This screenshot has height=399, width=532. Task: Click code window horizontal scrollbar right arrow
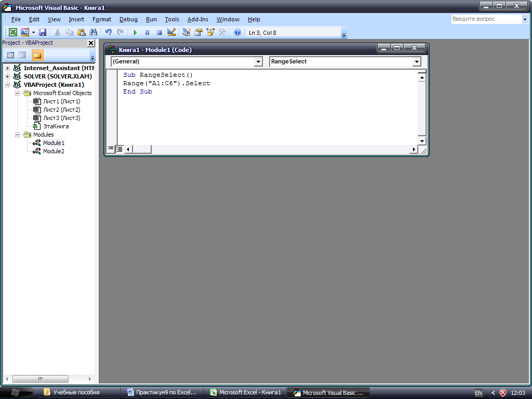[414, 149]
